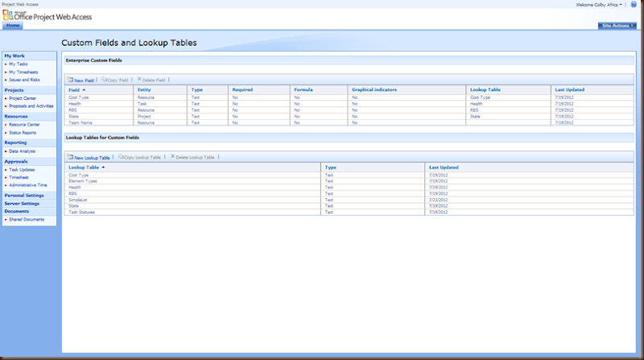Screen dimensions: 644x360
Task: Sort by Lookup Table column header
Action: (84, 168)
